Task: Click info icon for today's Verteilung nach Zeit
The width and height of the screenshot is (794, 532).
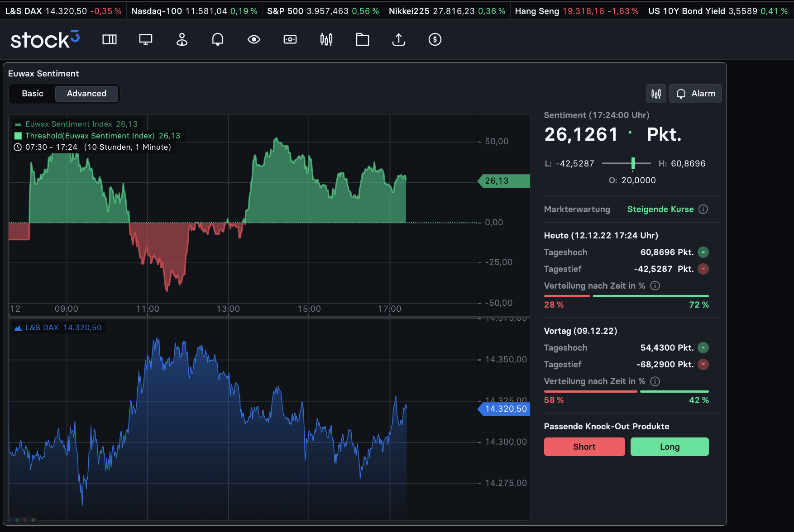Action: tap(655, 285)
